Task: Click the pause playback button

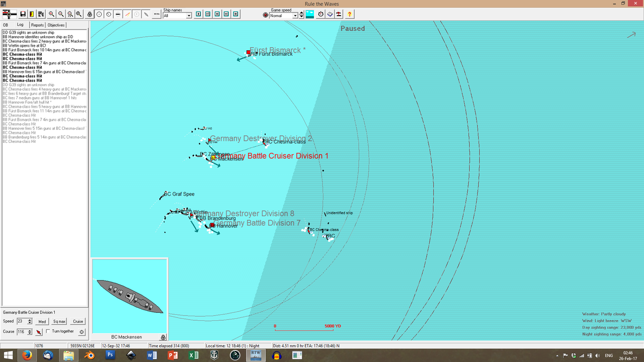Action: click(x=234, y=14)
